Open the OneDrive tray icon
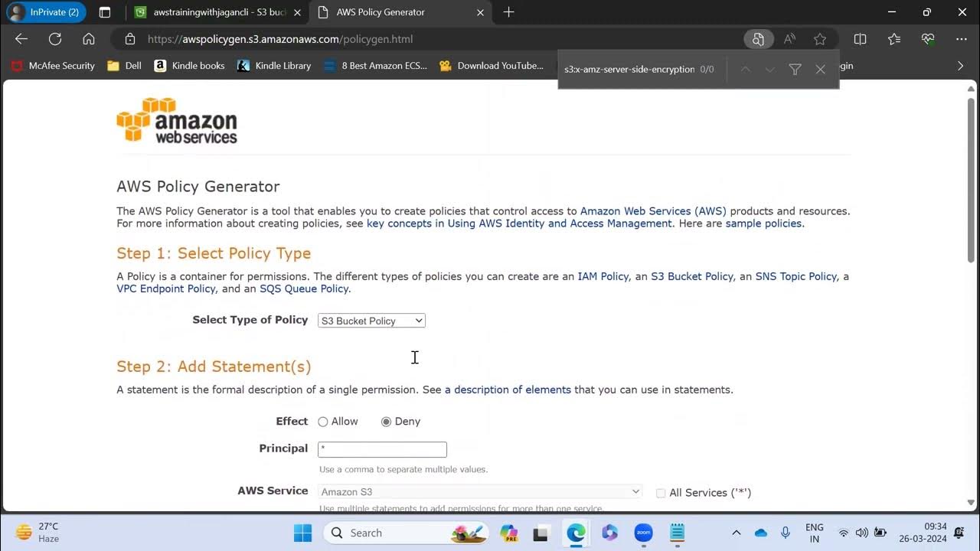 pos(761,533)
